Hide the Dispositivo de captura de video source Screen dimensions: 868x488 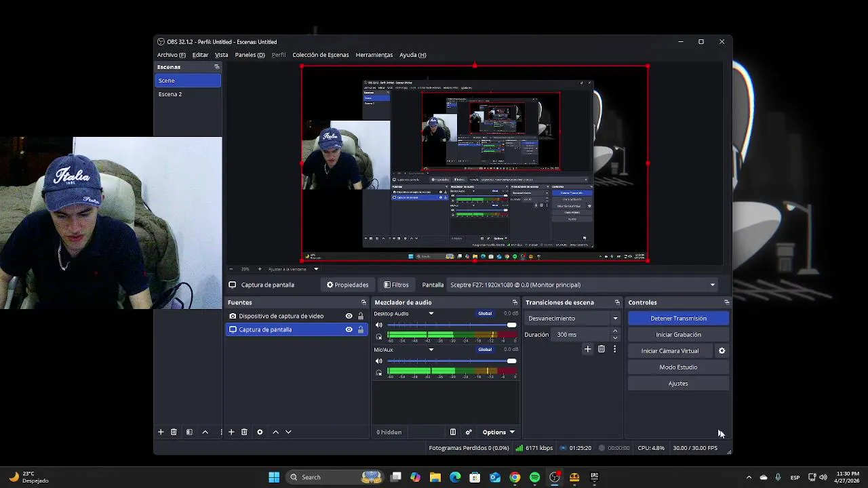pyautogui.click(x=349, y=316)
